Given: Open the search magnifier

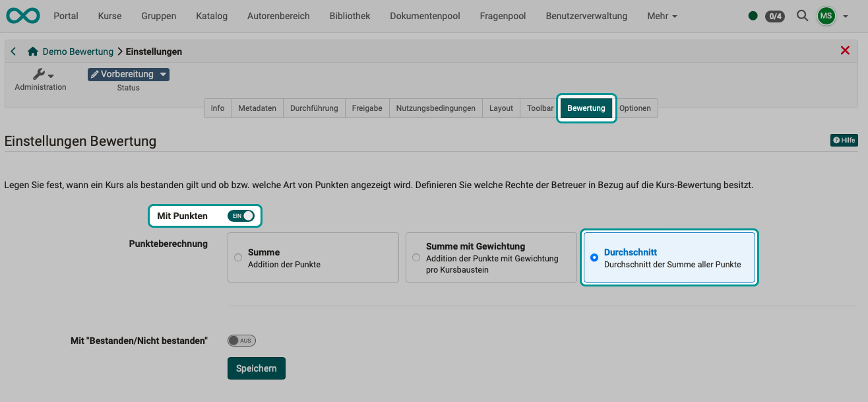Looking at the screenshot, I should tap(802, 15).
